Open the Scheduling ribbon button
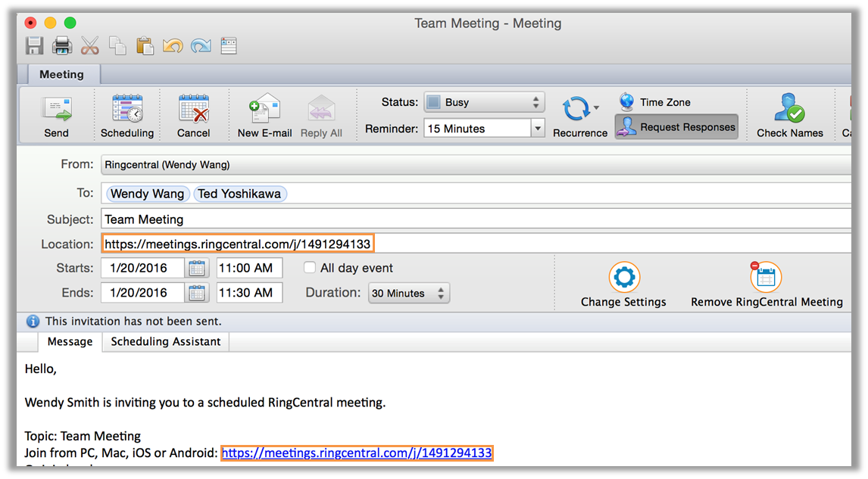868x479 pixels. [127, 116]
